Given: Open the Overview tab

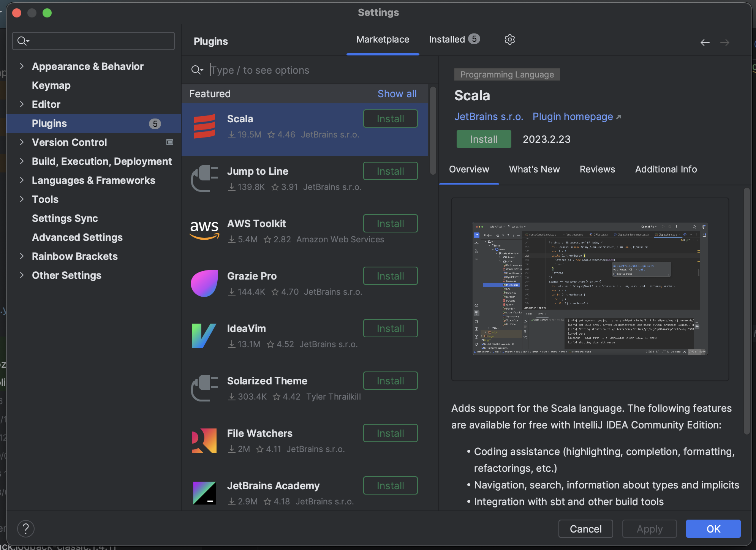Looking at the screenshot, I should pyautogui.click(x=469, y=169).
